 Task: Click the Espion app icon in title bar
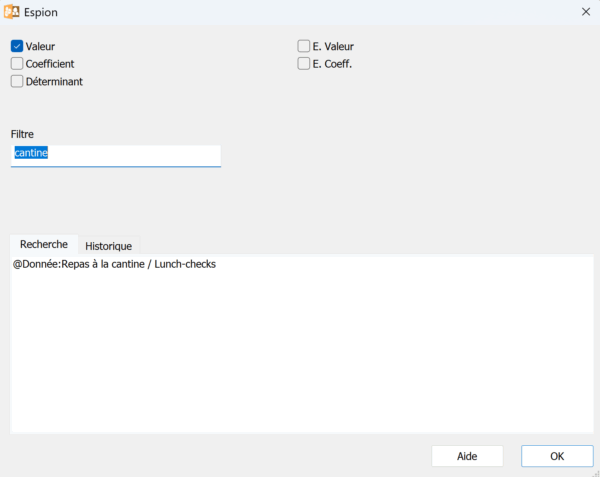pyautogui.click(x=12, y=12)
